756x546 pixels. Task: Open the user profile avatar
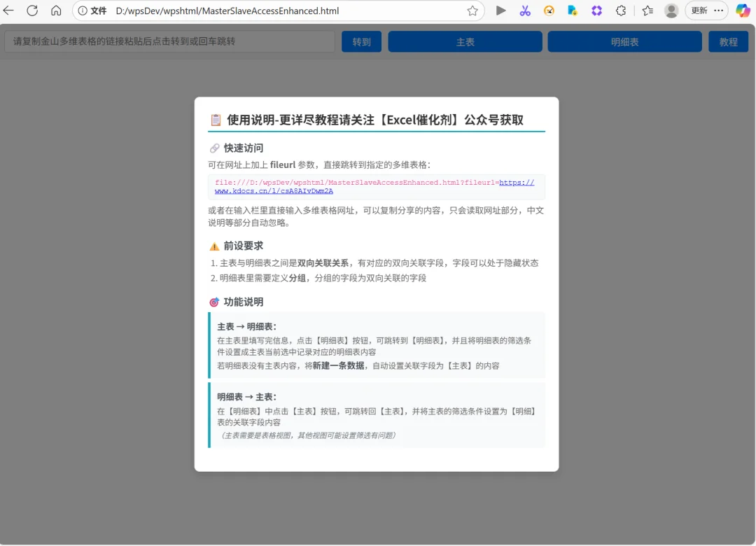671,10
